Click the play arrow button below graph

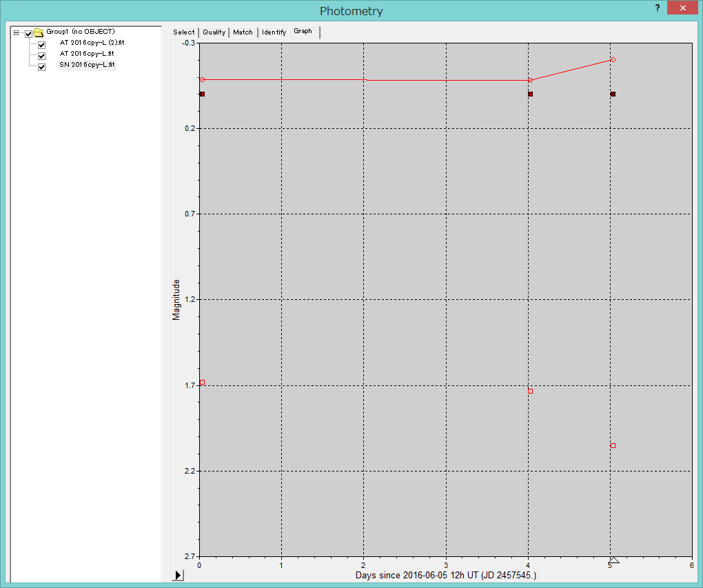[x=178, y=575]
